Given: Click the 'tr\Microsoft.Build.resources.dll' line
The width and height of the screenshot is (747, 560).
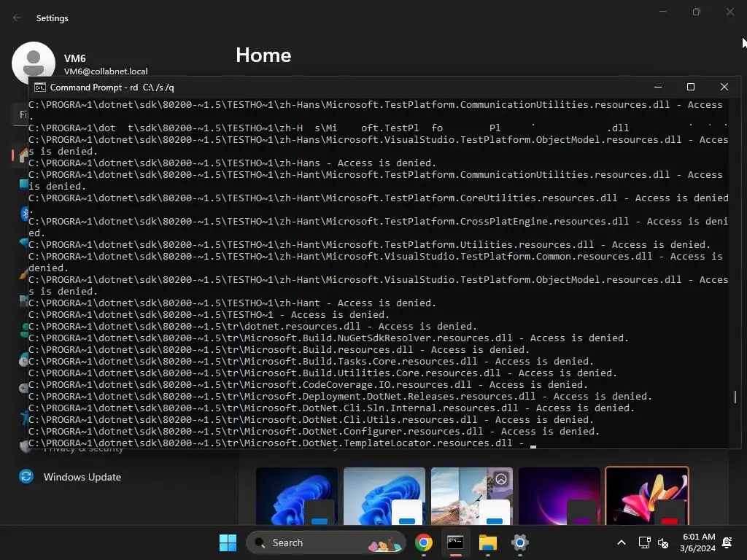Looking at the screenshot, I should tap(279, 349).
